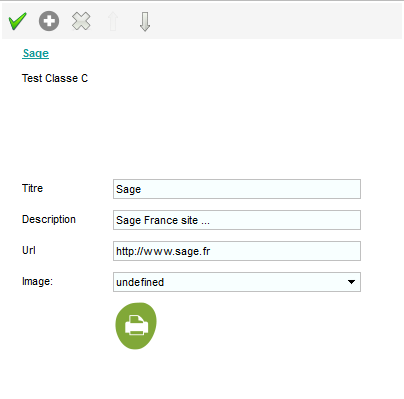
Task: Select the Test Classe C text
Action: click(x=55, y=78)
